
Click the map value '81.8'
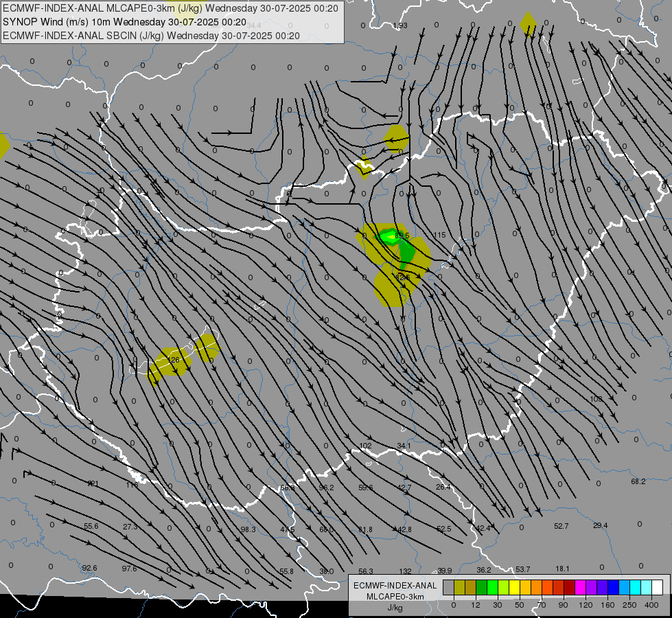(x=365, y=529)
